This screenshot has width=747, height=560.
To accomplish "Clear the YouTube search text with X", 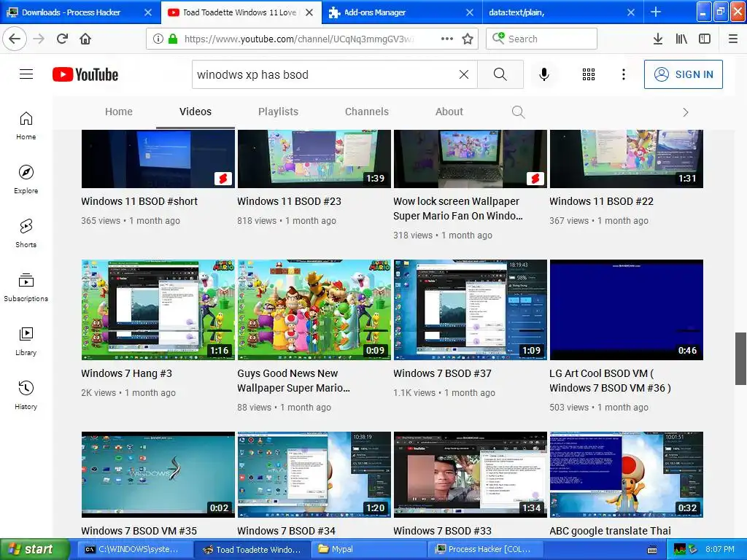I will pyautogui.click(x=463, y=74).
